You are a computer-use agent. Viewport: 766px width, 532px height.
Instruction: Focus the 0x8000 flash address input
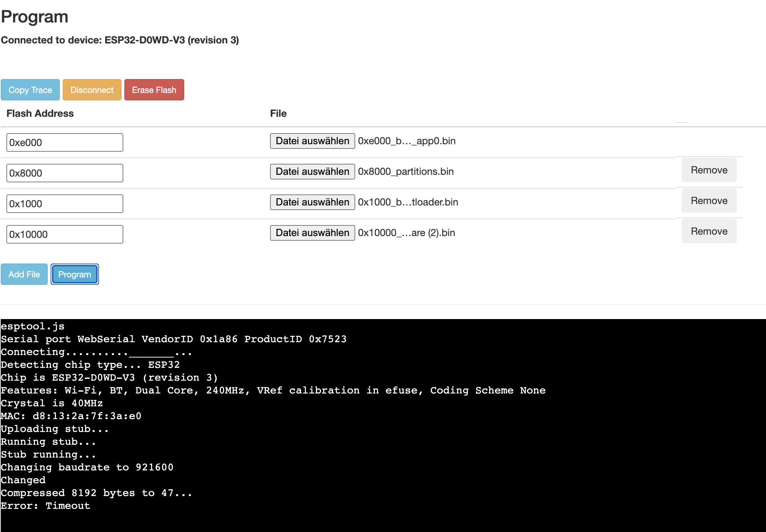coord(65,173)
